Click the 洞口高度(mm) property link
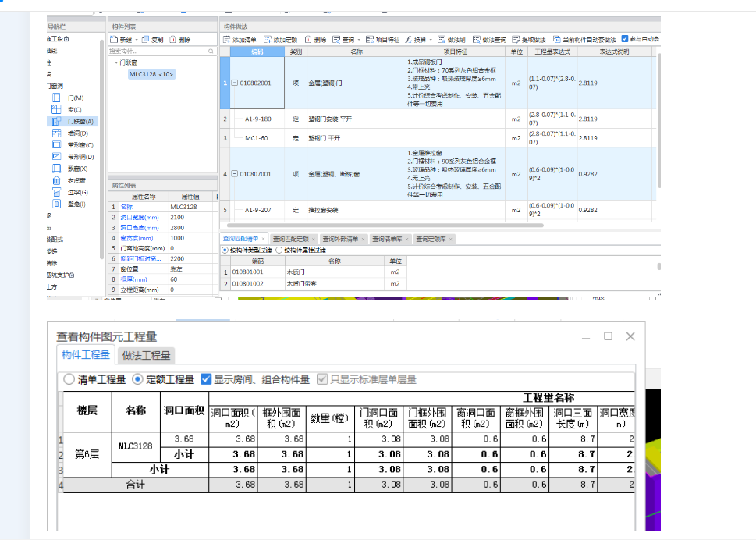Viewport: 756px width, 540px height. coord(140,228)
